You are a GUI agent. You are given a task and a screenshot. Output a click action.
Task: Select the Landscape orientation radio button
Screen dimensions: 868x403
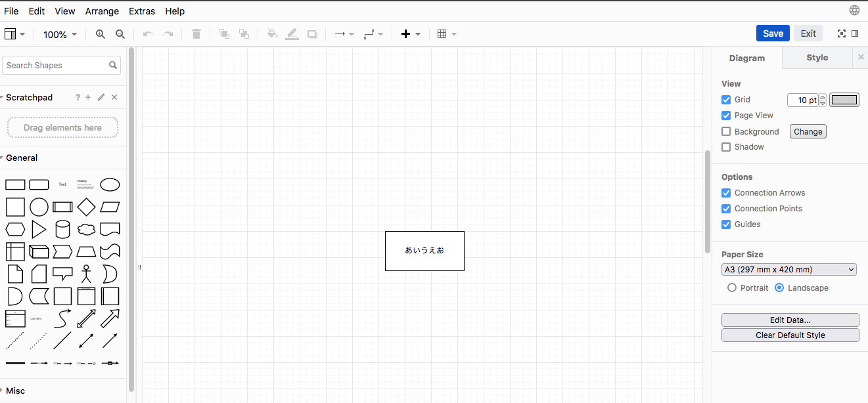(x=779, y=287)
